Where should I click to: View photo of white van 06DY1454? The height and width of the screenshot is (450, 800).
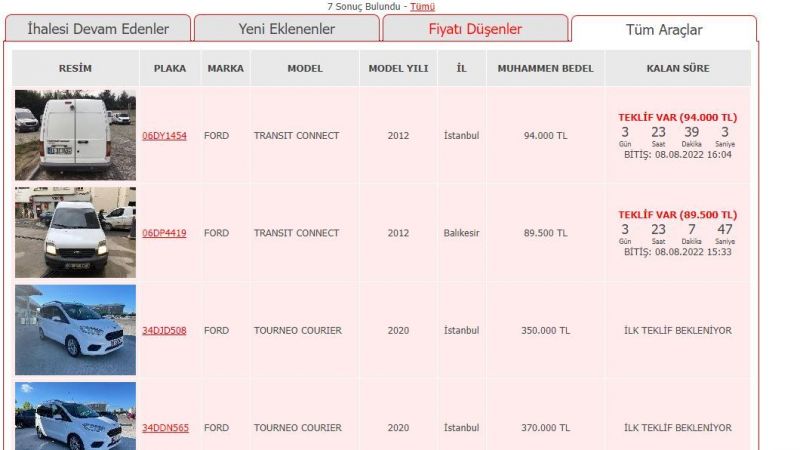[76, 135]
